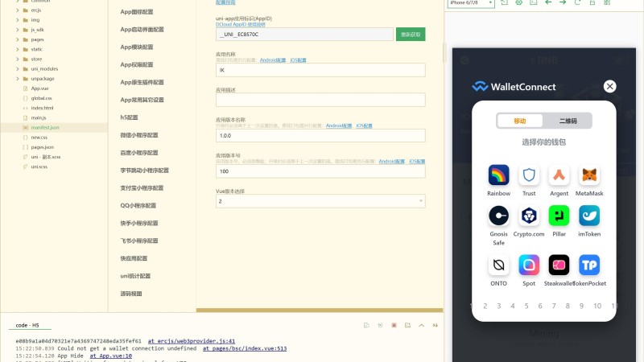Image resolution: width=644 pixels, height=362 pixels.
Task: Click the rerun icon in console toolbar
Action: (x=380, y=325)
